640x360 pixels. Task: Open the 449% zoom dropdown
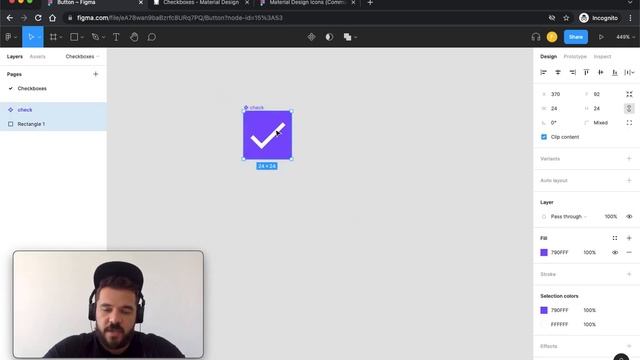click(x=625, y=37)
